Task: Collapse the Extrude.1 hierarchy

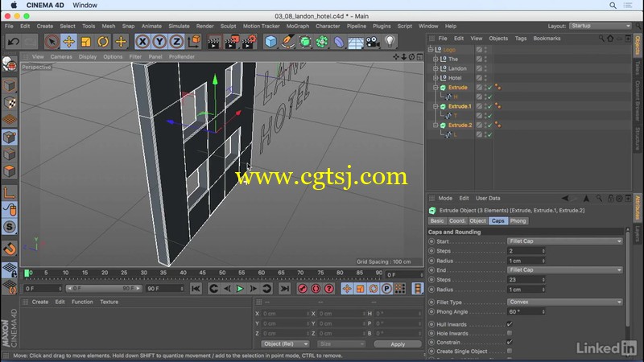Action: pyautogui.click(x=436, y=106)
